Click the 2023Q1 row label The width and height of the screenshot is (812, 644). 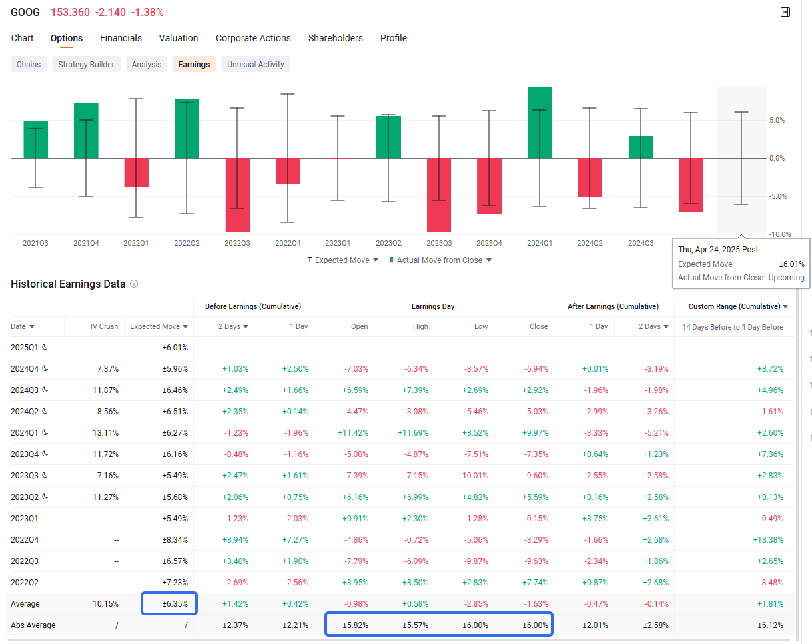(x=25, y=519)
